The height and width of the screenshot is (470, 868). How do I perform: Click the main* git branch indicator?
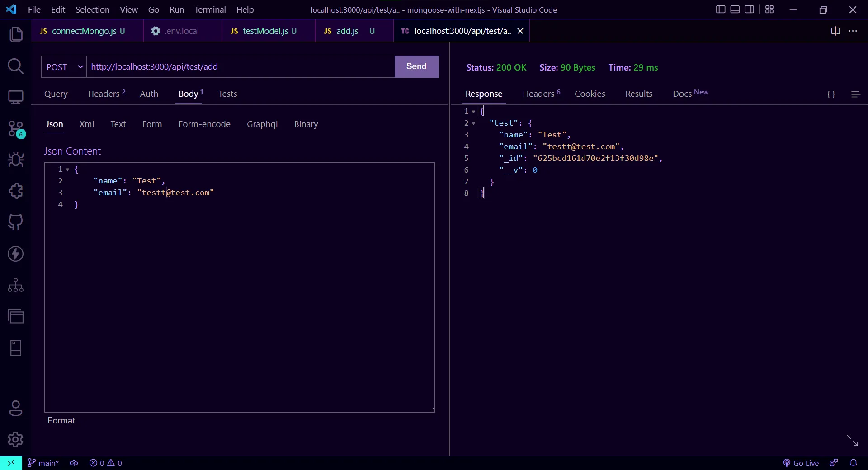43,463
